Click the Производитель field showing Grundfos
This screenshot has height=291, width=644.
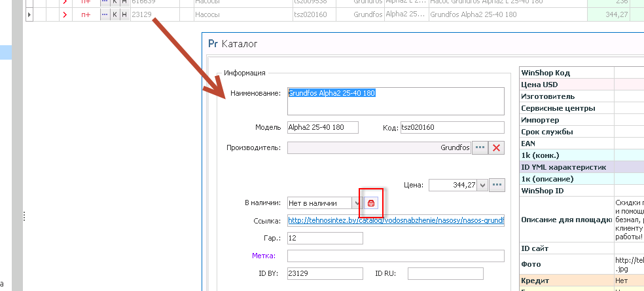click(x=379, y=147)
